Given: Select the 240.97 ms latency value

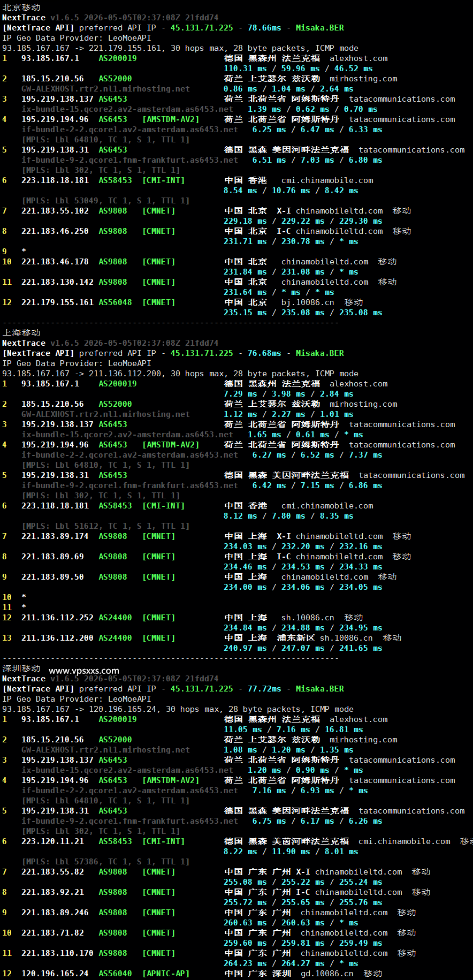Looking at the screenshot, I should 245,648.
